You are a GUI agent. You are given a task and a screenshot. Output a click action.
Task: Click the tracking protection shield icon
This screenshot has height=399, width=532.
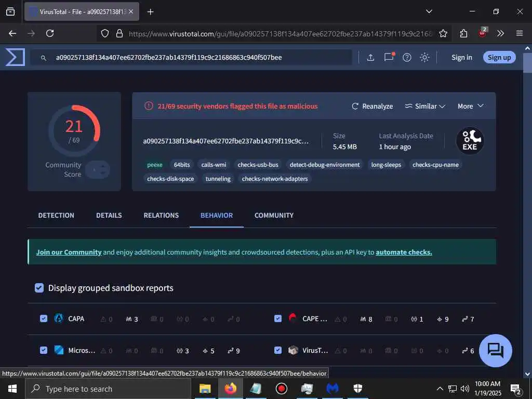[x=105, y=33]
